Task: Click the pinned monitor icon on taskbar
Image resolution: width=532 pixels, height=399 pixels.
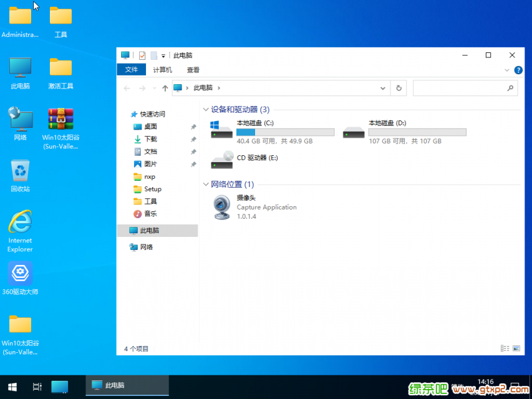Action: pyautogui.click(x=60, y=387)
